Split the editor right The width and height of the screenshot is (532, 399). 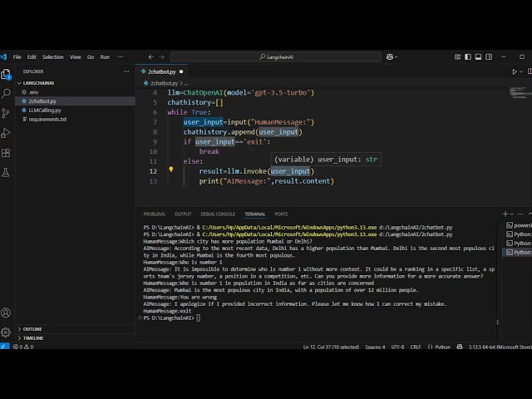point(530,71)
